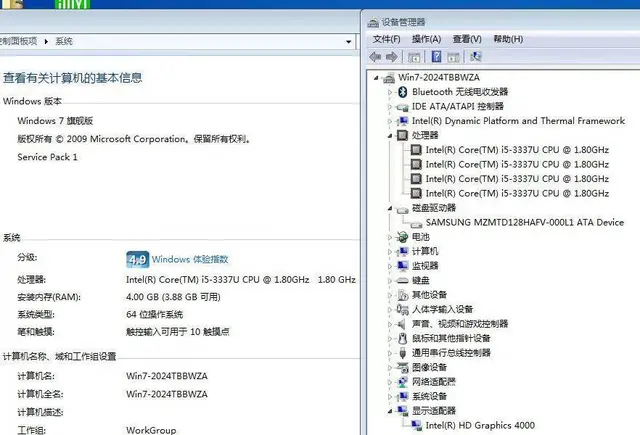
Task: Select the Intel(R) HD Graphics 4000 device
Action: coord(480,425)
